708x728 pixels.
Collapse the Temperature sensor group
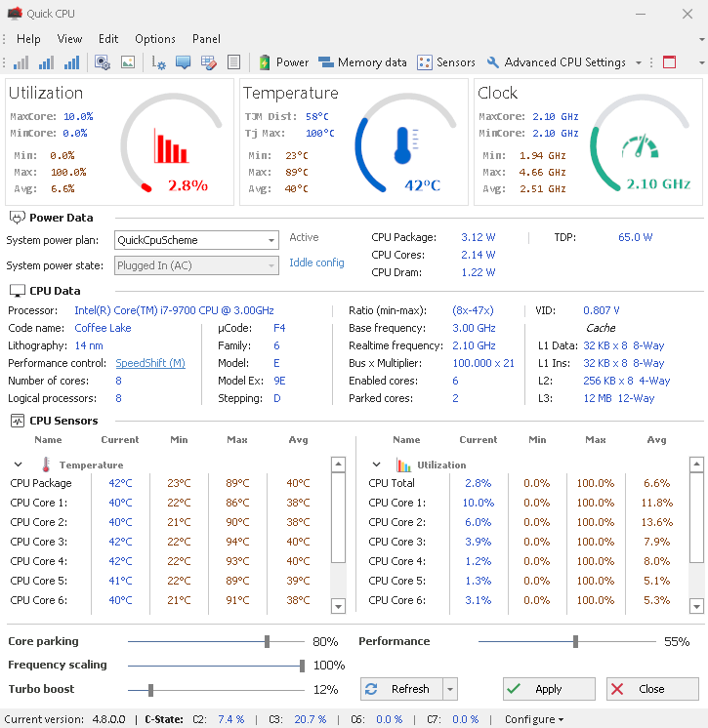click(x=19, y=465)
